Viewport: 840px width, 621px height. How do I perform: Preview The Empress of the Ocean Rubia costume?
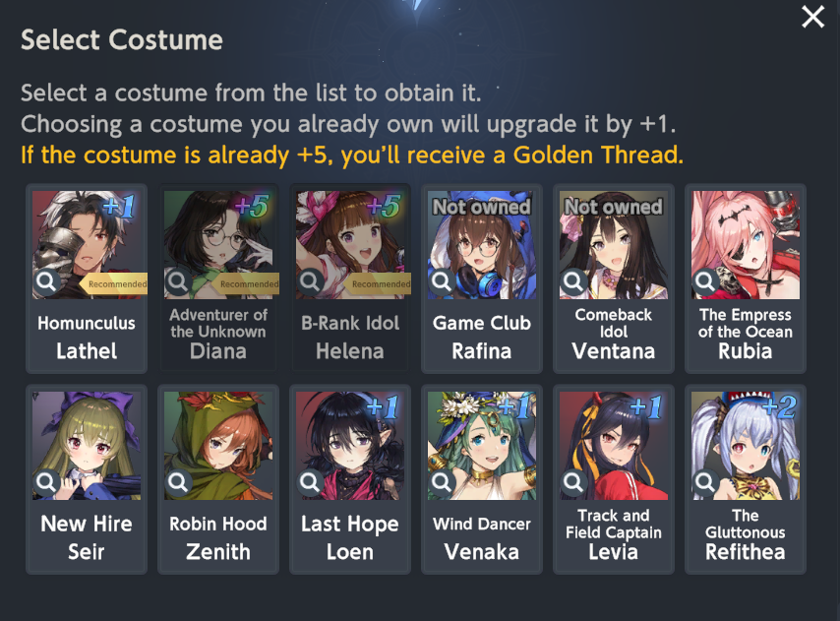point(705,281)
